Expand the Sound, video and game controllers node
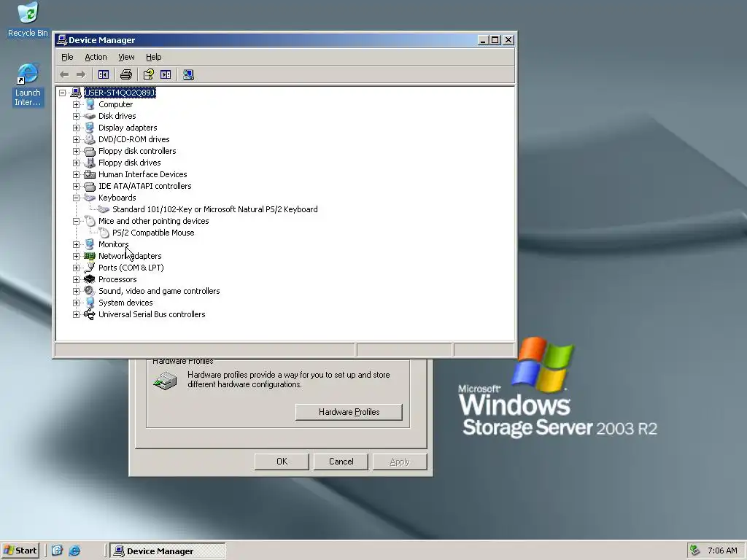Screen dimensions: 747x560 point(76,291)
